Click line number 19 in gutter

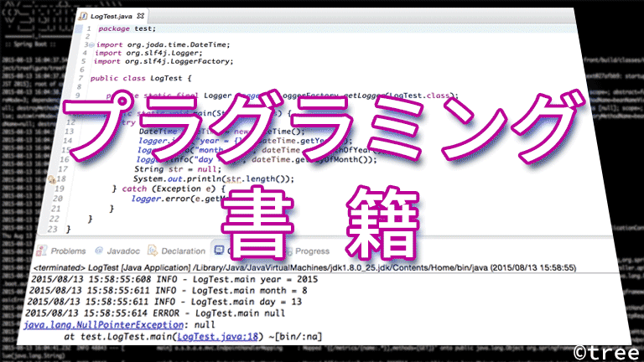60,189
